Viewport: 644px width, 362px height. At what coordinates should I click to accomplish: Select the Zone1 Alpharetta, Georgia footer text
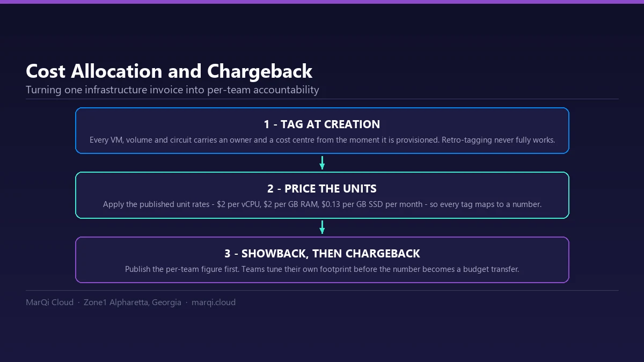133,302
